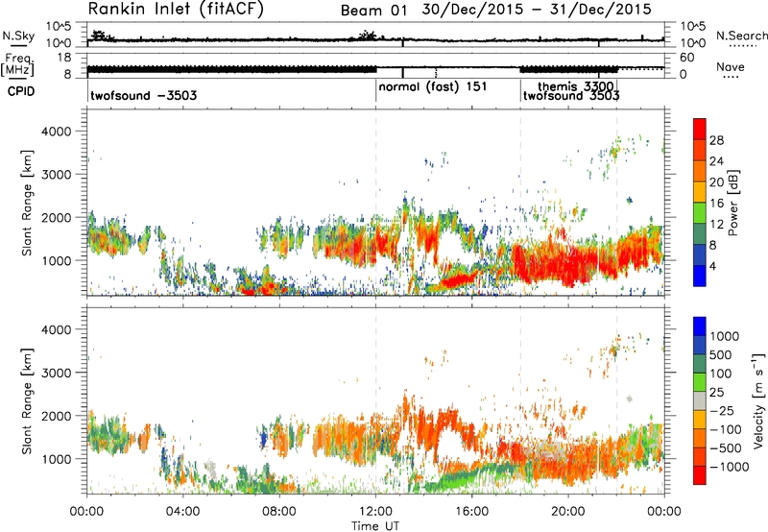Click the '3000' tick of the velocity panel
Screen dimensions: 768x532
tap(56, 373)
